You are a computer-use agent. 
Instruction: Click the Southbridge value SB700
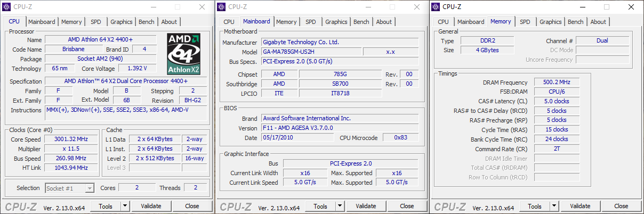tap(340, 84)
